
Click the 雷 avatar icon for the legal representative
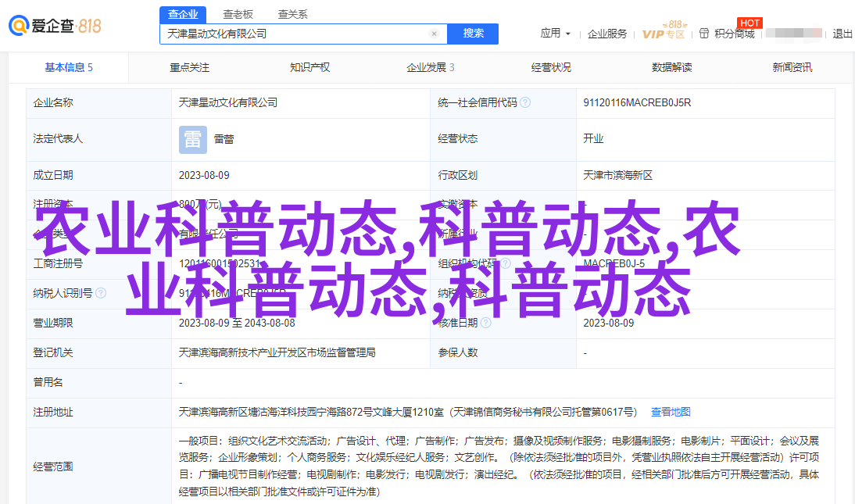193,140
